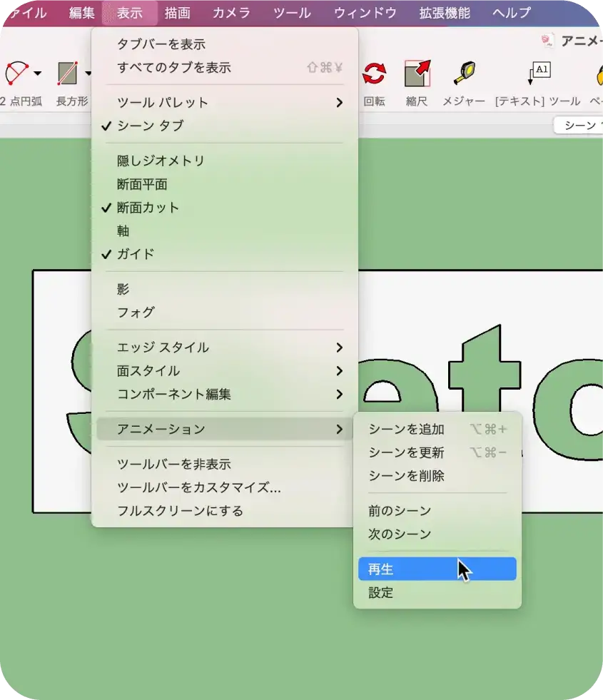Select the テキスト text tool icon
Image resolution: width=603 pixels, height=700 pixels.
(x=538, y=73)
